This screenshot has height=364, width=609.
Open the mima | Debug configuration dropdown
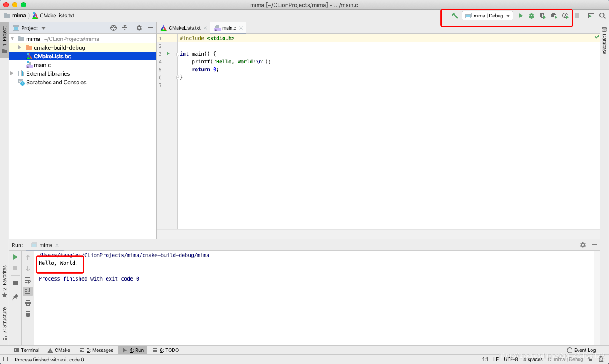point(488,16)
